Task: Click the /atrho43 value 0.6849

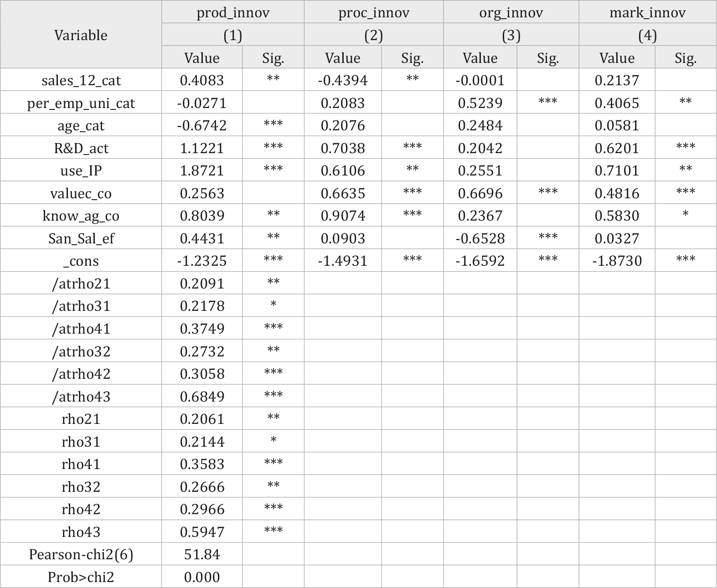Action: (202, 397)
